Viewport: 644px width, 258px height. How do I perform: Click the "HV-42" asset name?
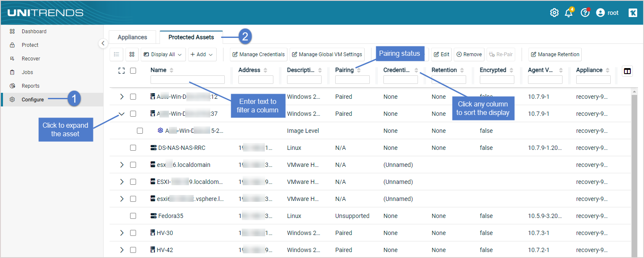(165, 250)
